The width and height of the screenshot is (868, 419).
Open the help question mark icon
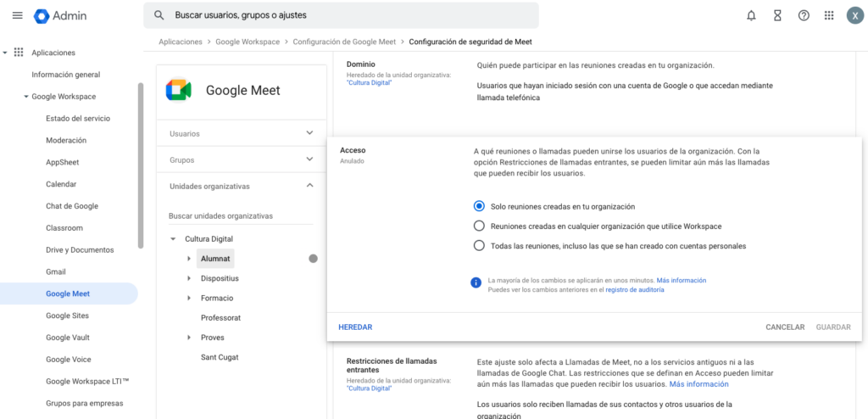[x=804, y=15]
